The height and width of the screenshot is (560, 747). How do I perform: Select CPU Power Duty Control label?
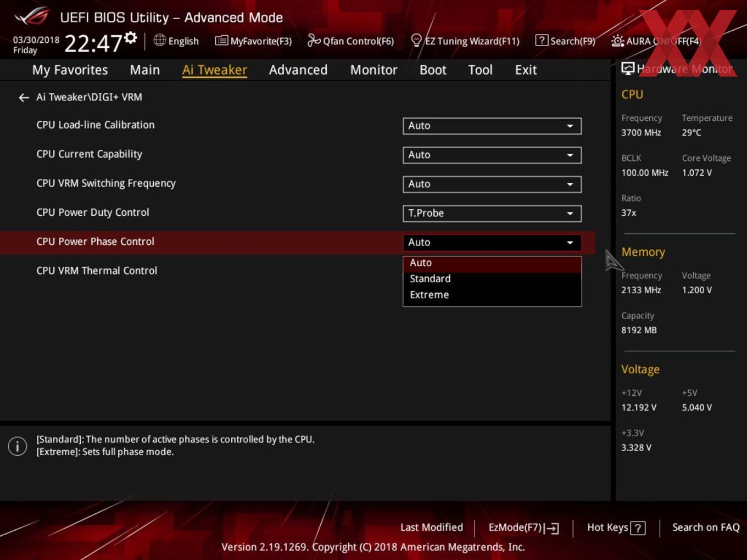(x=93, y=212)
